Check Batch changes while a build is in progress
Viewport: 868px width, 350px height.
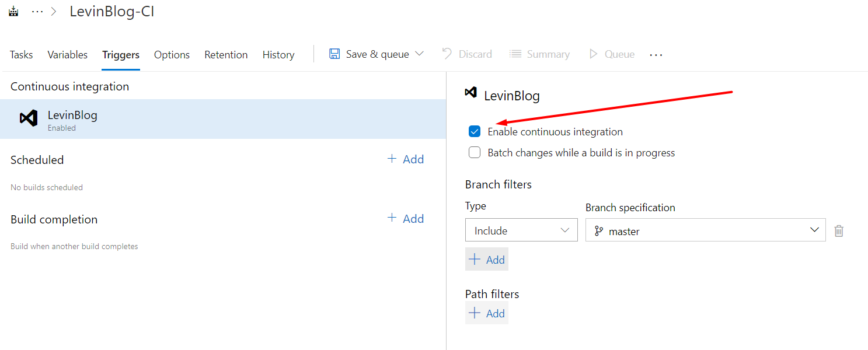coord(475,153)
